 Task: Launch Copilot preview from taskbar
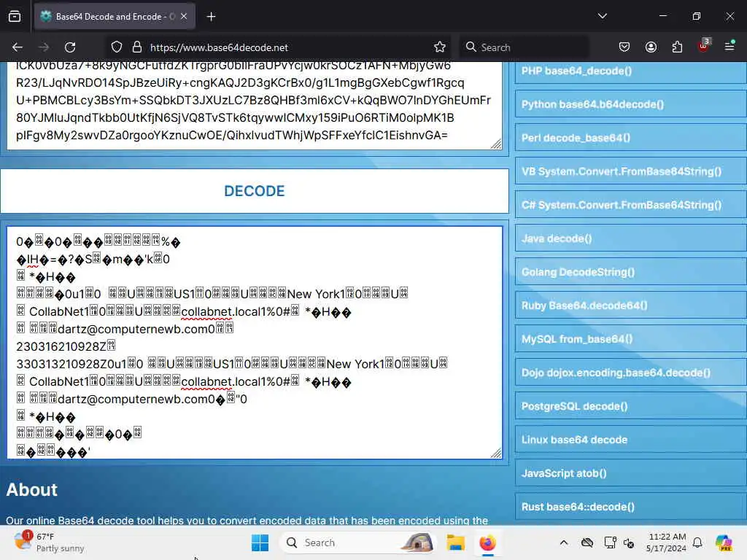click(x=724, y=542)
